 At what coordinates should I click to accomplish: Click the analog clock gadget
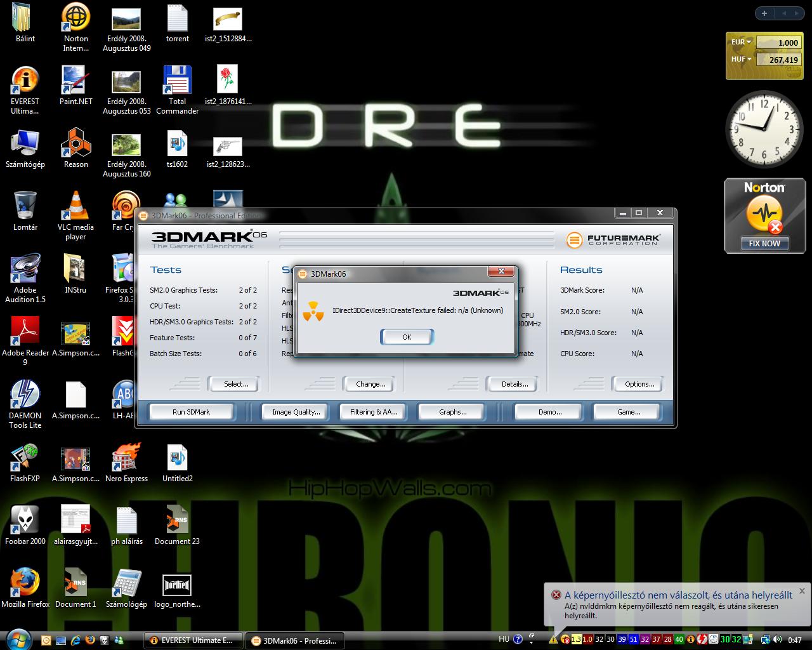[x=764, y=129]
